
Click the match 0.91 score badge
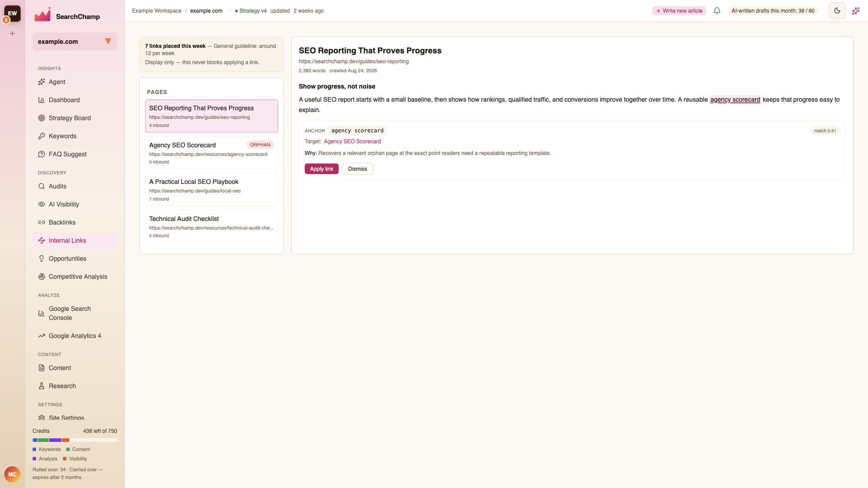click(x=825, y=131)
